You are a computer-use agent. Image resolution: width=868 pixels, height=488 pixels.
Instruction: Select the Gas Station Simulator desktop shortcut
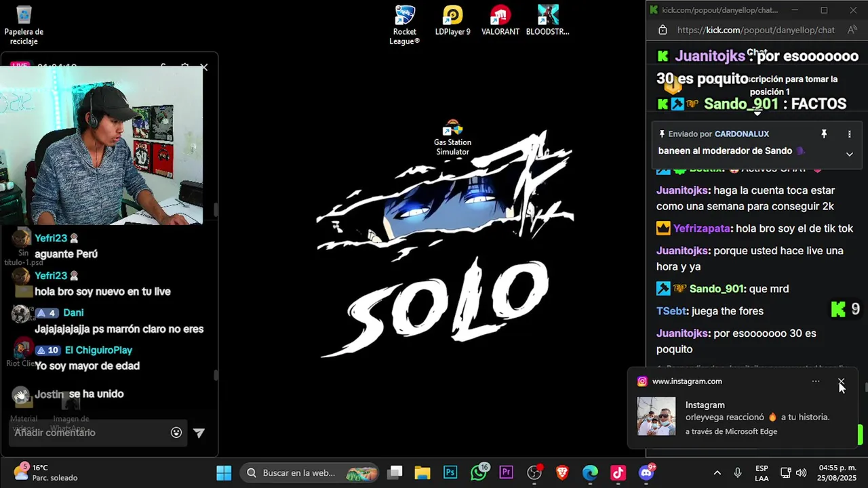(452, 138)
